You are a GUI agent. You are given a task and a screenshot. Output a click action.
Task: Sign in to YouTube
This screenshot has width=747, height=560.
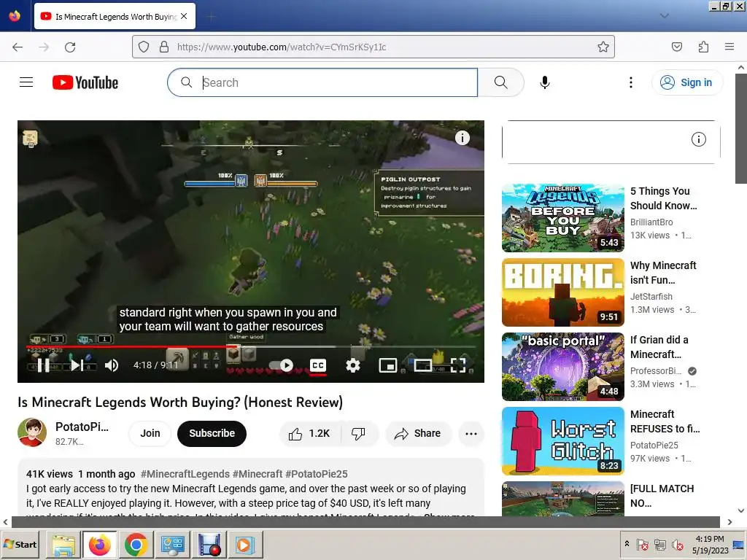tap(686, 82)
